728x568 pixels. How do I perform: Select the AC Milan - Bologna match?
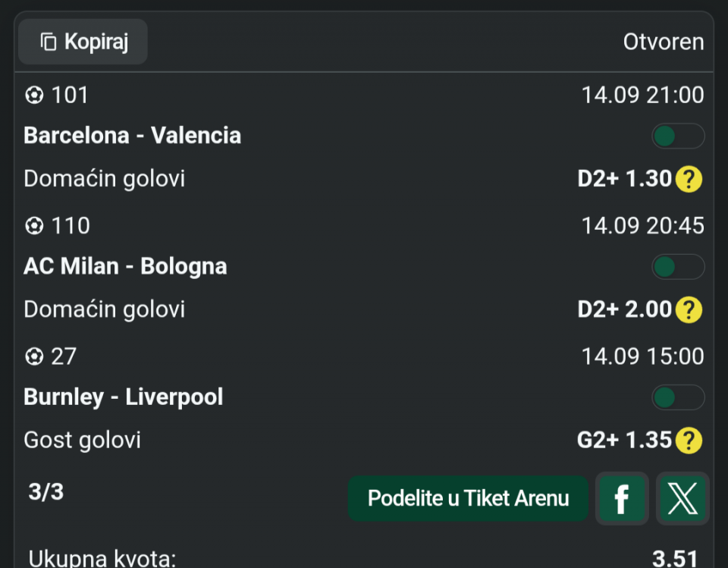click(x=125, y=267)
